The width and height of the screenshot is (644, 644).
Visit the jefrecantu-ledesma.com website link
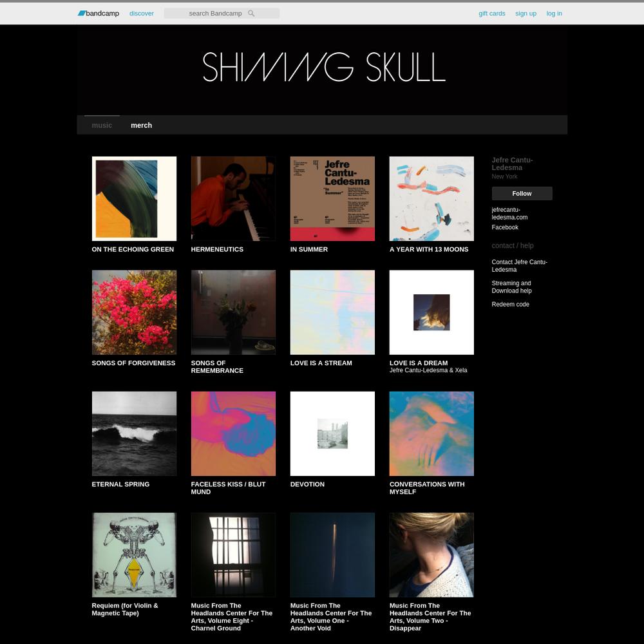[509, 214]
